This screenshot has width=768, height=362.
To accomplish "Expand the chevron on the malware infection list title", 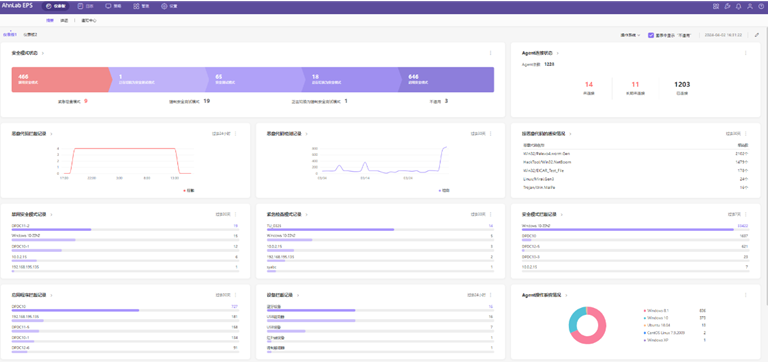I will 570,133.
